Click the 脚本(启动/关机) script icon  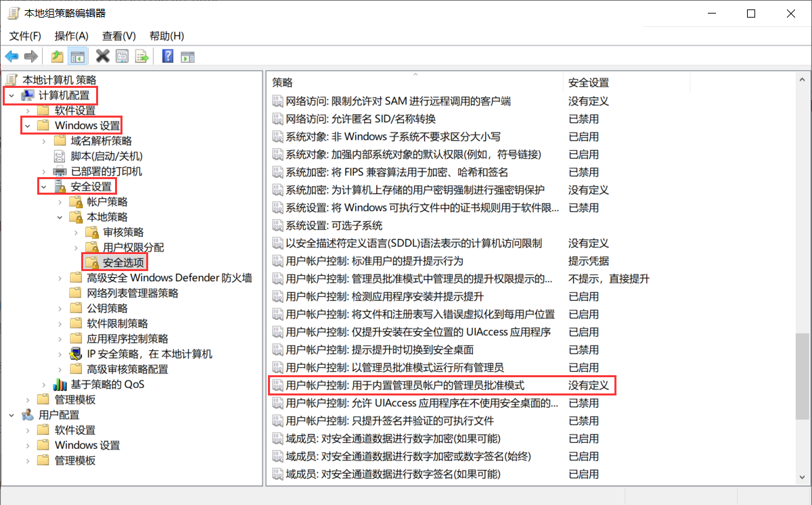tap(60, 156)
